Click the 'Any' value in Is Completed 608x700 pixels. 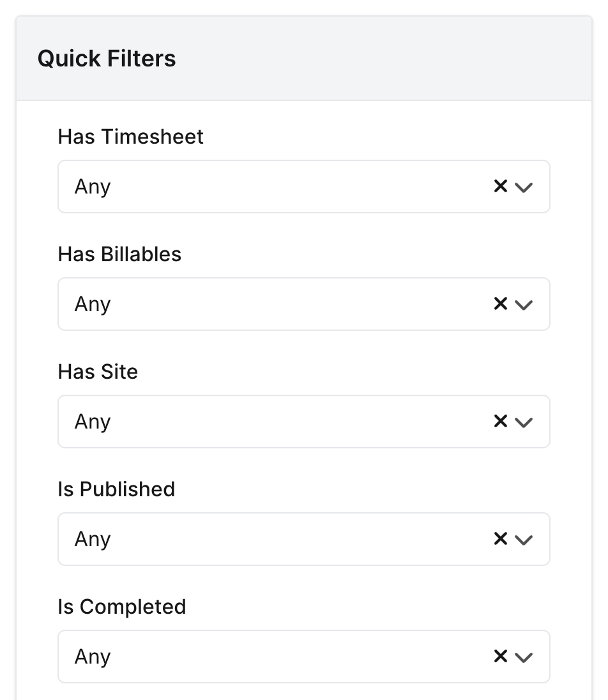[x=93, y=657]
